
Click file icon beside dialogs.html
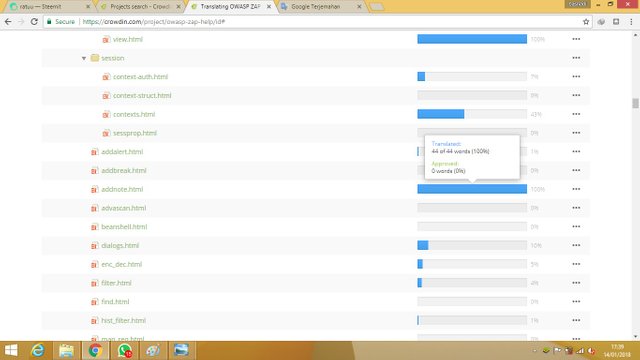[95, 246]
